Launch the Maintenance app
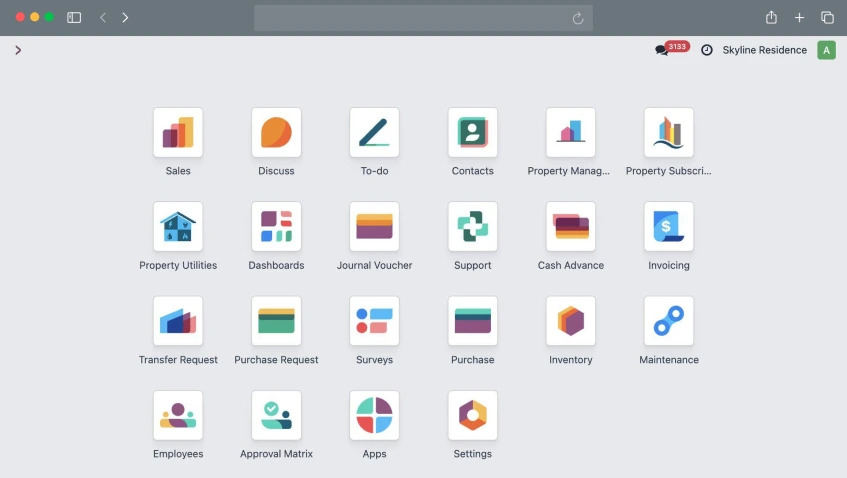 pyautogui.click(x=668, y=321)
